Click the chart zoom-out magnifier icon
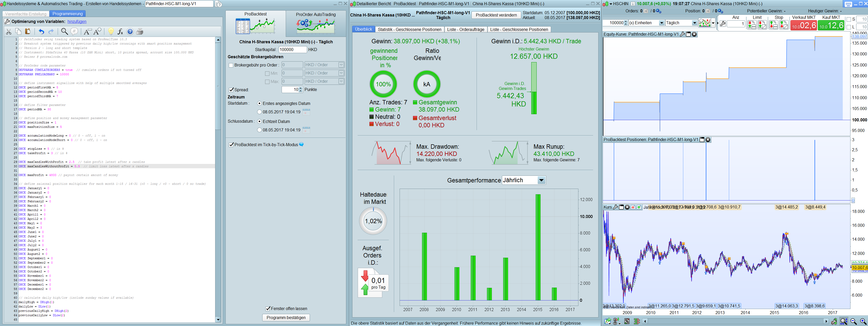The image size is (868, 326). coord(853,321)
